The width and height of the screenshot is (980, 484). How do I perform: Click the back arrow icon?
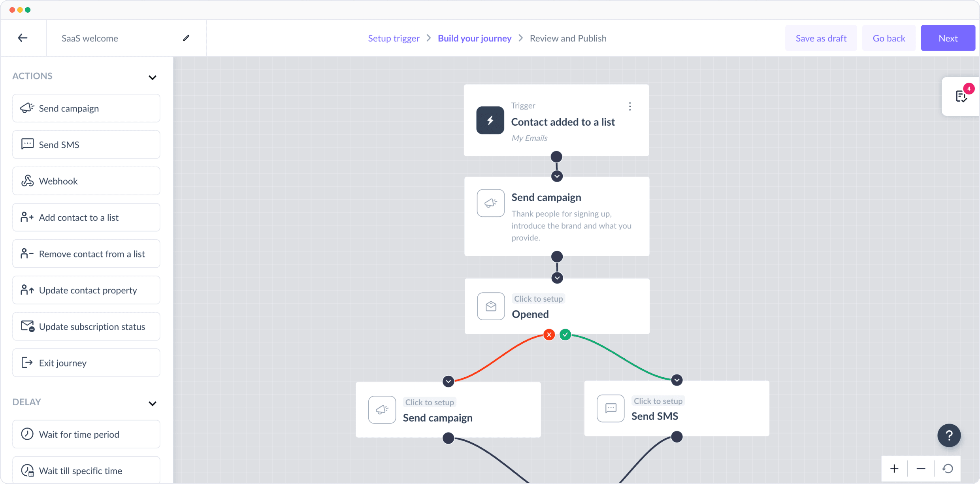coord(23,38)
